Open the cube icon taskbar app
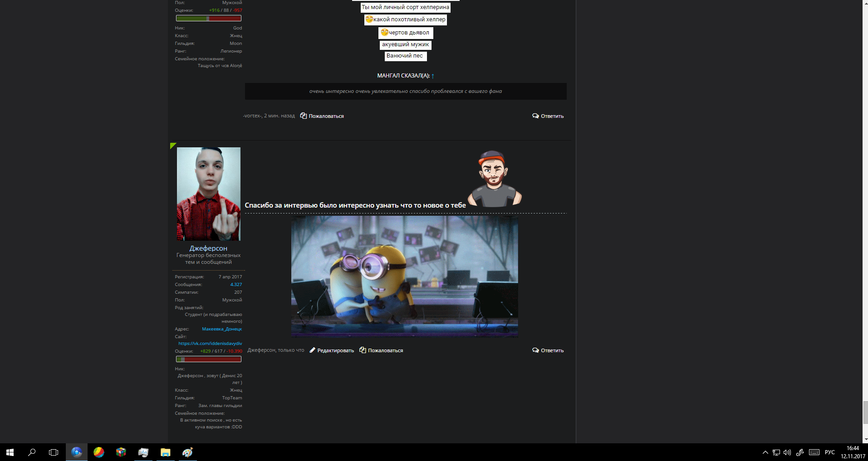 (121, 452)
